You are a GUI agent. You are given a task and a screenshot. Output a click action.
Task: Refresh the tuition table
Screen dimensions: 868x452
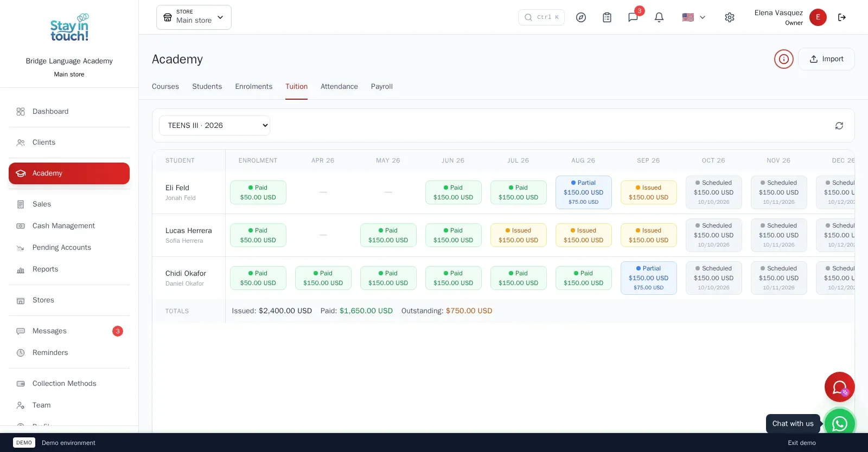(839, 126)
